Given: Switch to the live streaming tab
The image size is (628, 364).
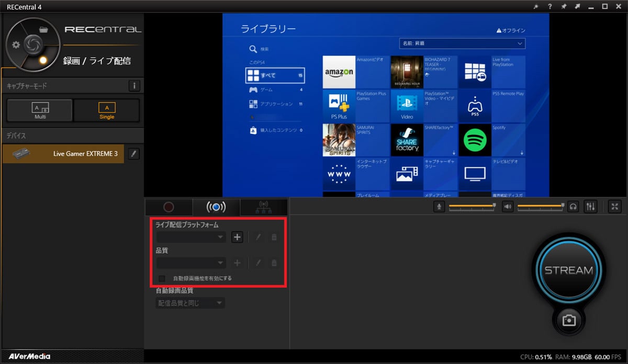Looking at the screenshot, I should (x=216, y=207).
